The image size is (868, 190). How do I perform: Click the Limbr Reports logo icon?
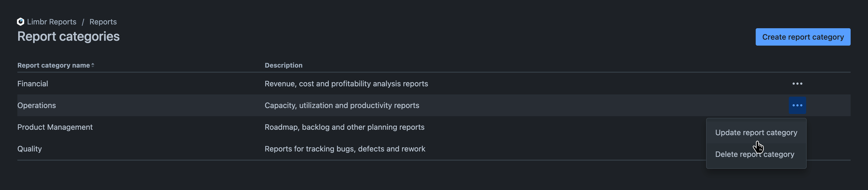[21, 21]
